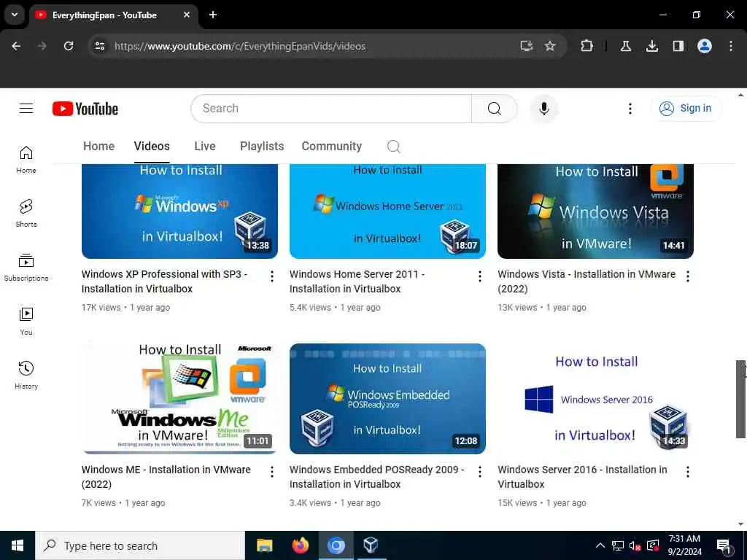Go to Home in left sidebar

pos(26,160)
